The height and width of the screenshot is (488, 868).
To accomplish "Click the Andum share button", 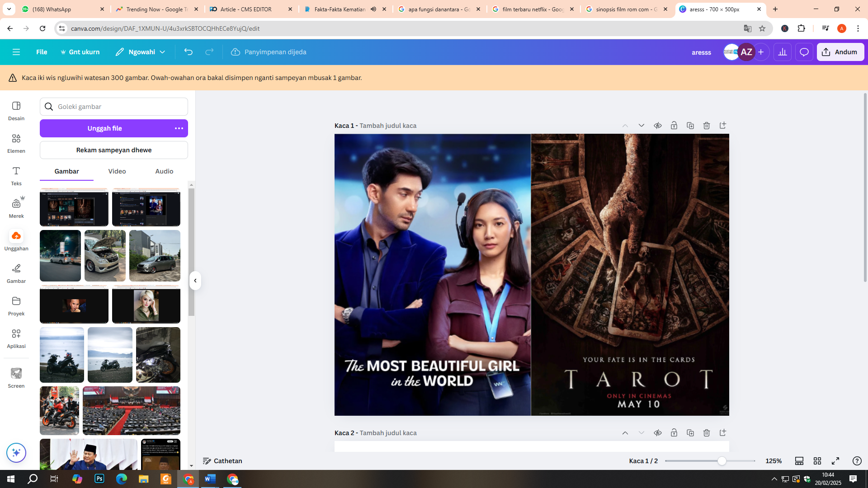I will click(840, 52).
